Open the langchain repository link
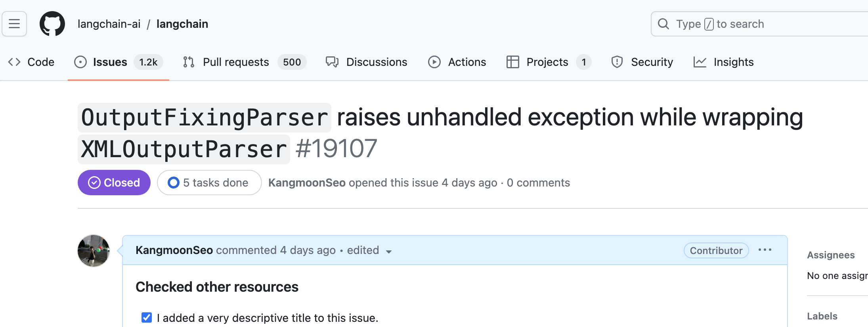 click(x=182, y=24)
